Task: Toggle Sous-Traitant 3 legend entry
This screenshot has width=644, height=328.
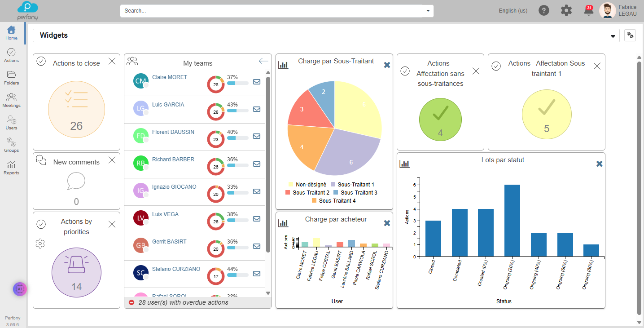Action: click(x=355, y=192)
